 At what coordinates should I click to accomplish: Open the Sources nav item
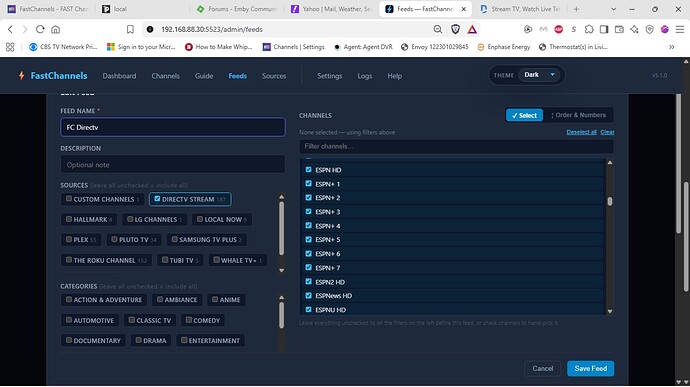click(274, 76)
